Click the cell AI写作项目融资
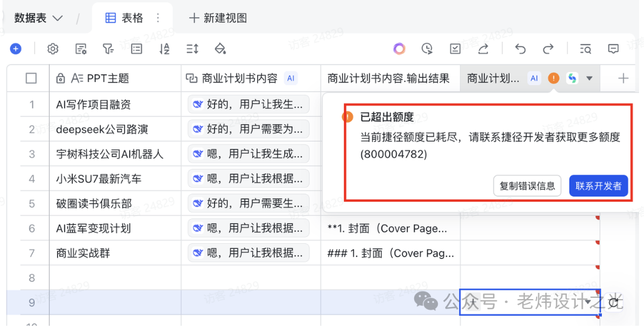 (x=115, y=104)
